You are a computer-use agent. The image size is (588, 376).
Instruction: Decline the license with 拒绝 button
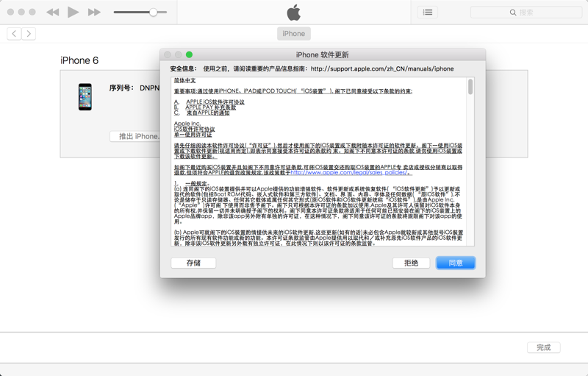point(411,263)
